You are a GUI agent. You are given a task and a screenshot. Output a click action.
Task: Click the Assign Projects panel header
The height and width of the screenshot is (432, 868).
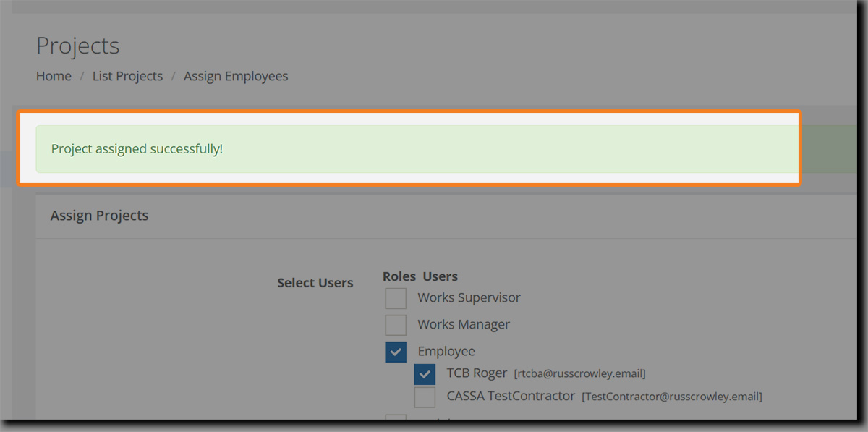pyautogui.click(x=99, y=216)
